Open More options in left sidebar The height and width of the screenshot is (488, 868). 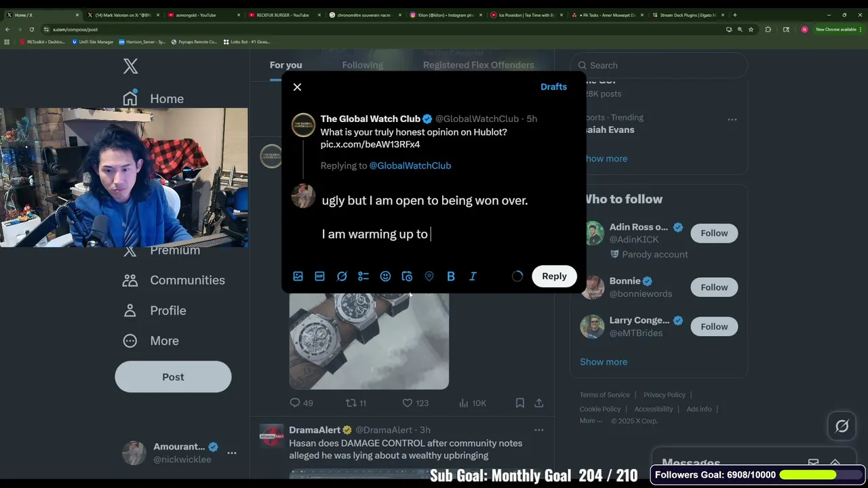pos(151,341)
